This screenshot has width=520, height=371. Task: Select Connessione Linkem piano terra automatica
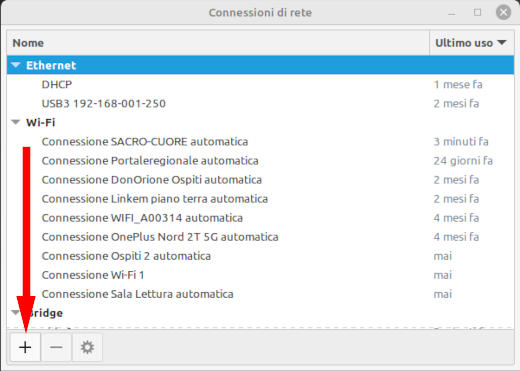click(x=260, y=199)
